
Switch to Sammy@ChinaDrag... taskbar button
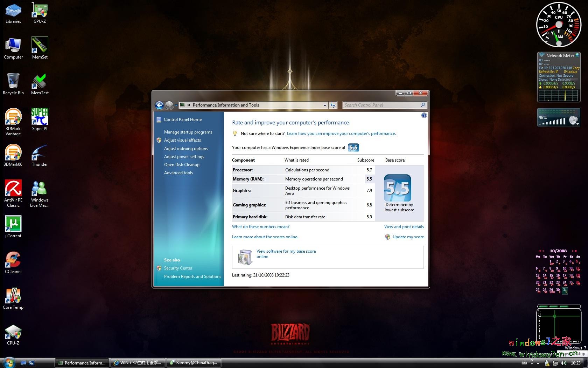[x=194, y=363]
